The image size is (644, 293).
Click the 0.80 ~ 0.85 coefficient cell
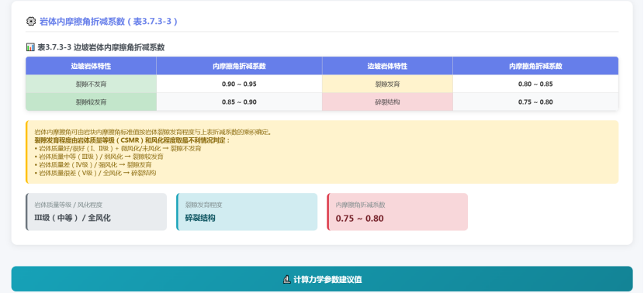[x=535, y=84]
